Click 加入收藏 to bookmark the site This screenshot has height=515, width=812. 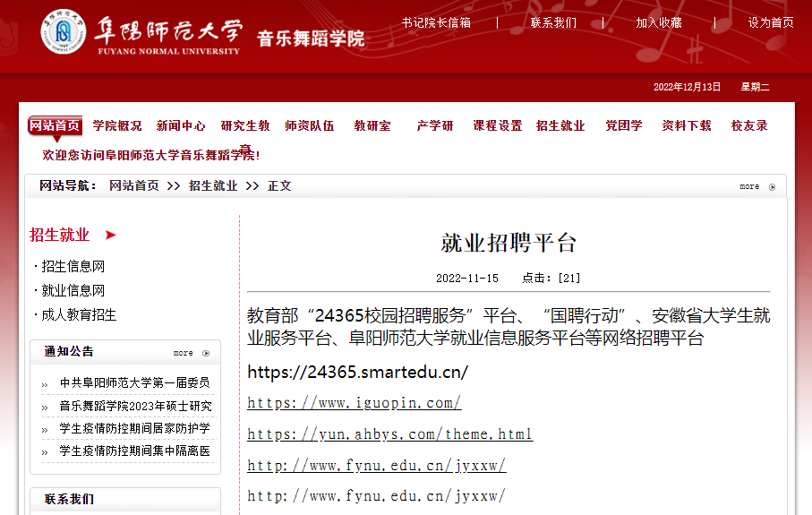[659, 22]
